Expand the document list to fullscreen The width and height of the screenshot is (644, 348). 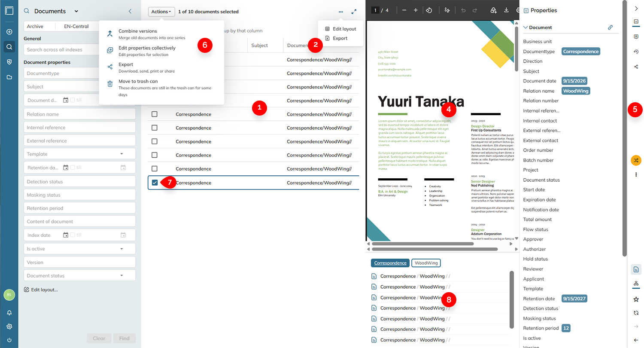click(x=354, y=12)
